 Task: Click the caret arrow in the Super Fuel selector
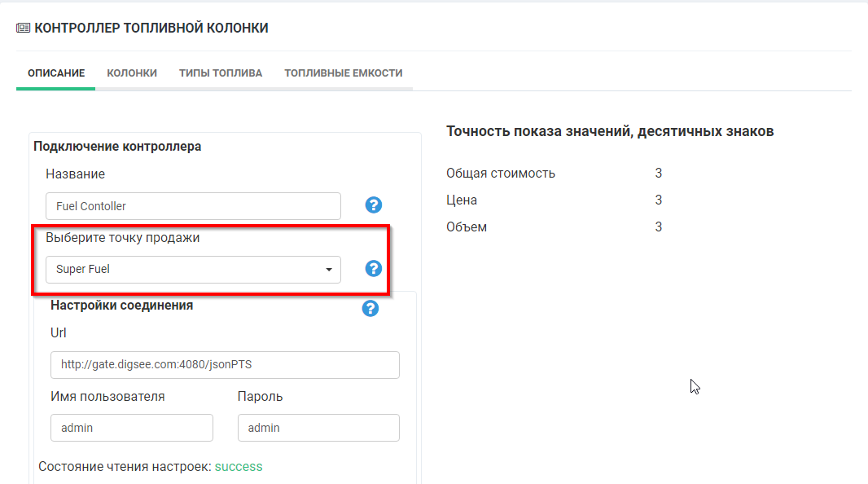(x=329, y=270)
